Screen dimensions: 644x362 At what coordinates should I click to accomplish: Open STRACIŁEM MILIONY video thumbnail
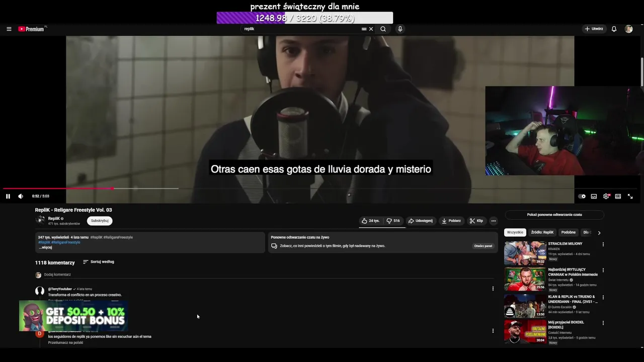coord(525,253)
